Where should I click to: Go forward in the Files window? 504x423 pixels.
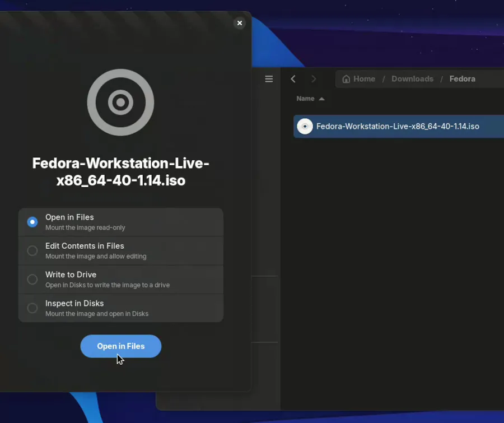click(314, 79)
